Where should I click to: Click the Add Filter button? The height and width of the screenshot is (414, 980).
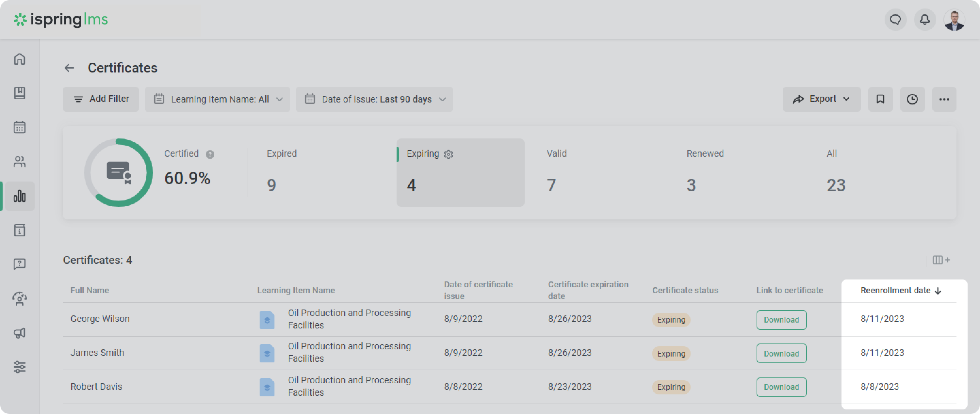[101, 99]
